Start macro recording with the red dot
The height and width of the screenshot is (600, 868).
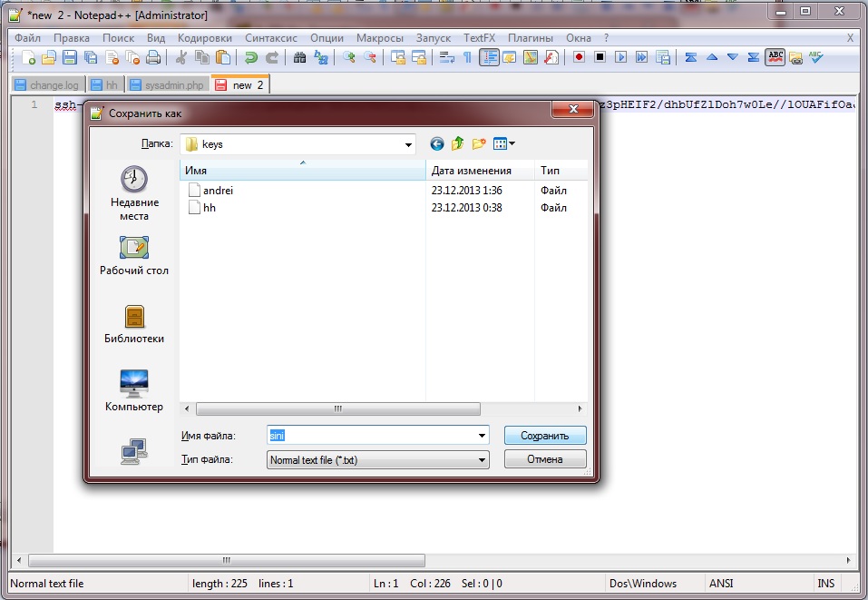point(579,57)
